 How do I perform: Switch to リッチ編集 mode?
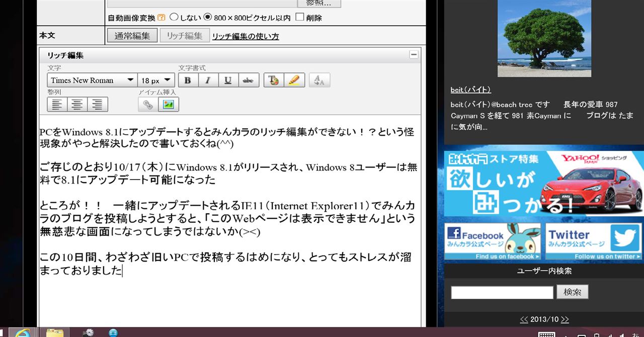point(185,36)
